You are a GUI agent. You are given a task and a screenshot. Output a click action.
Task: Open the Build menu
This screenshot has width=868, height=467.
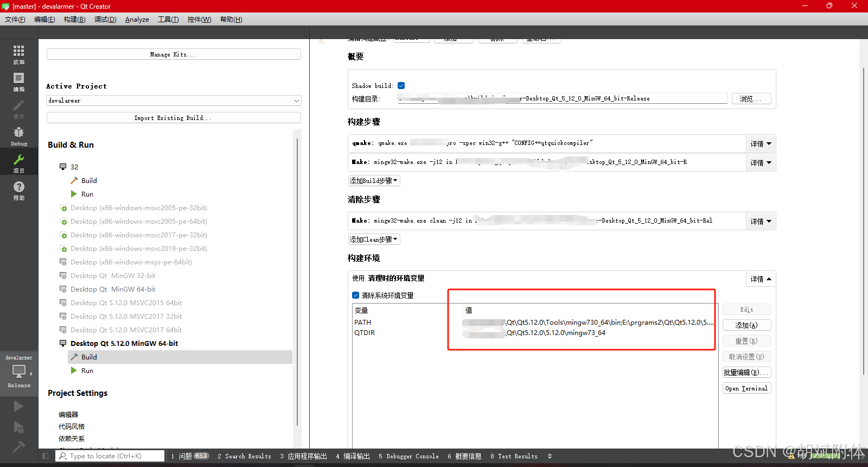pos(74,19)
